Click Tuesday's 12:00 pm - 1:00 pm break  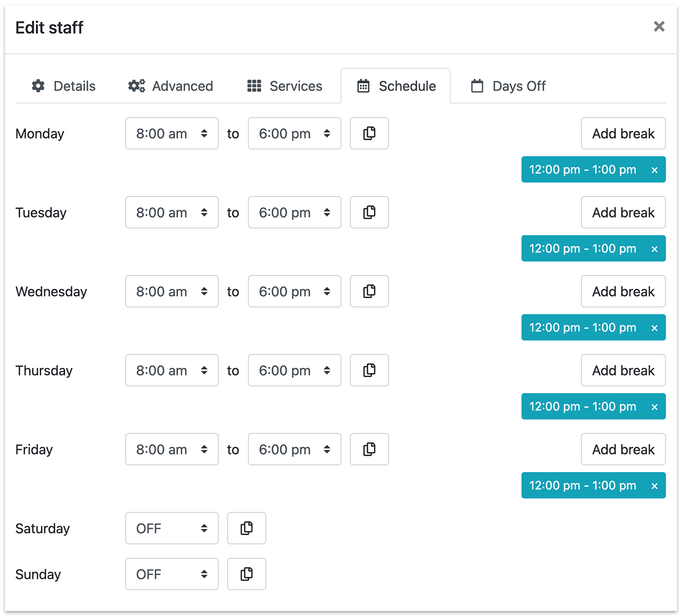[x=583, y=249]
